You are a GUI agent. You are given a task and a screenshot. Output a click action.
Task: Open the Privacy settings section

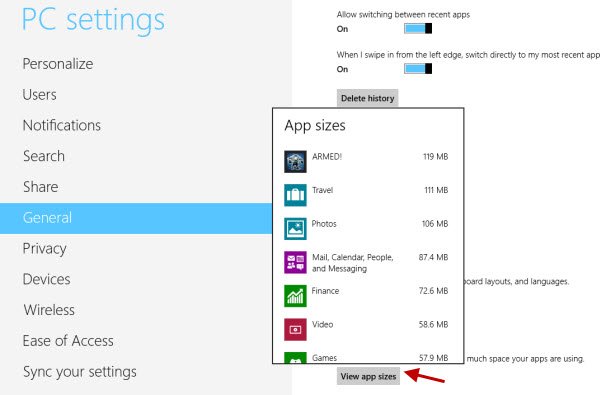[44, 249]
